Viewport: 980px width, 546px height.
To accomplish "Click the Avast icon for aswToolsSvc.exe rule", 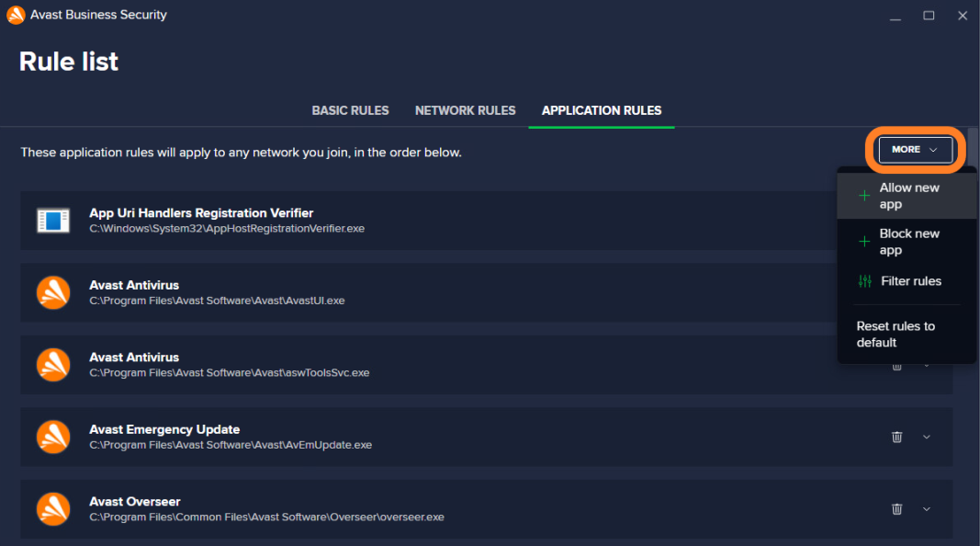I will pyautogui.click(x=53, y=365).
